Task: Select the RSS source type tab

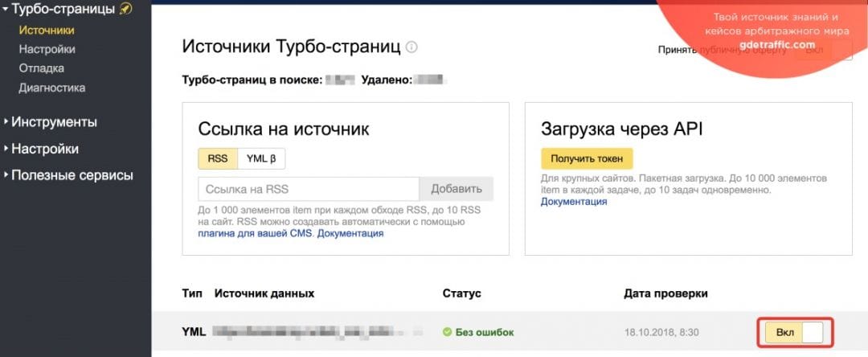Action: 218,159
